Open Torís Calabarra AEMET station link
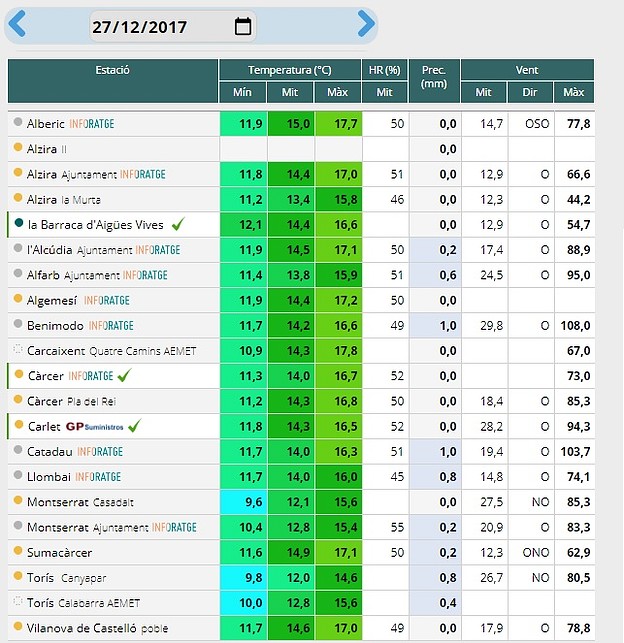The height and width of the screenshot is (643, 624). [x=84, y=603]
